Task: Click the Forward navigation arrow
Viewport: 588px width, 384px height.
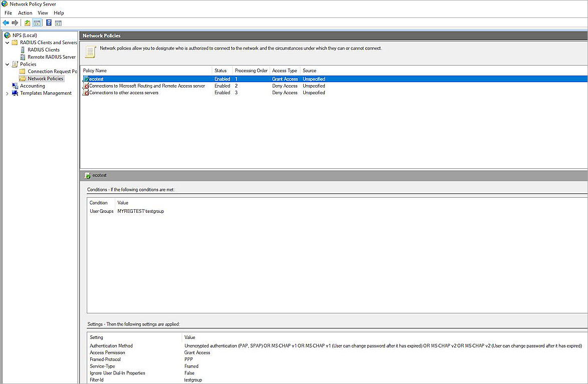Action: [14, 23]
